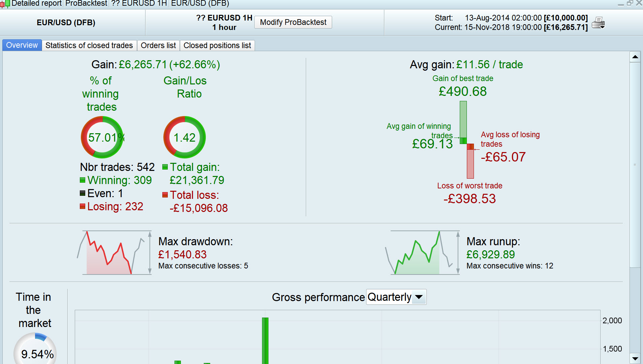Image resolution: width=643 pixels, height=364 pixels.
Task: Click the black Even legend square
Action: click(83, 193)
